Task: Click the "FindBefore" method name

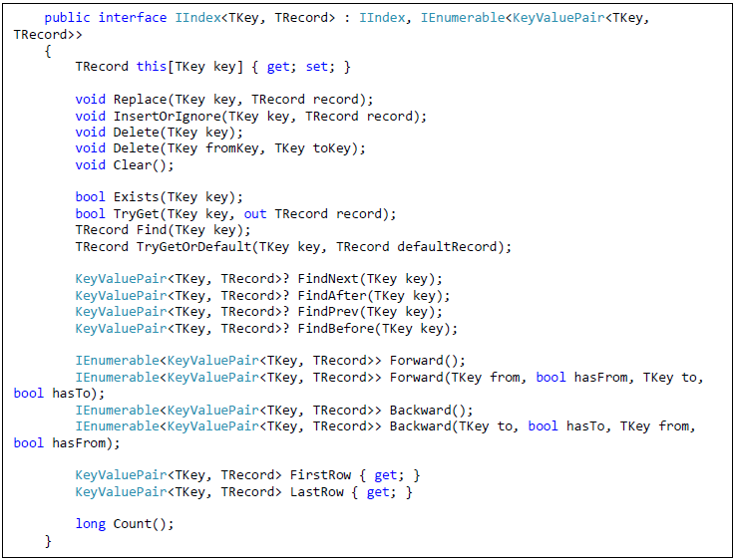Action: coord(335,329)
